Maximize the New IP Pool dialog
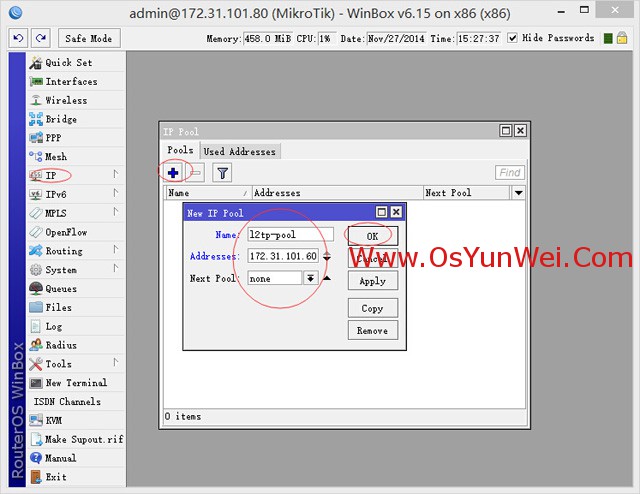Image resolution: width=640 pixels, height=494 pixels. [382, 212]
